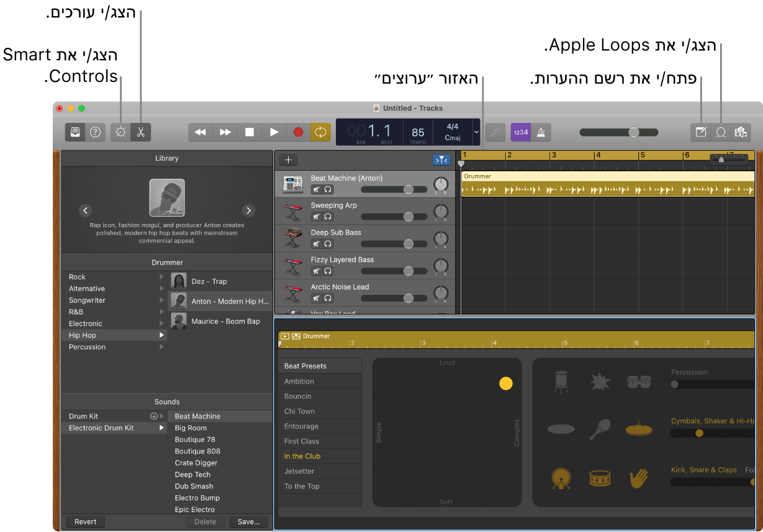Toggle the kick drum icon
The width and height of the screenshot is (763, 532).
pos(561,478)
